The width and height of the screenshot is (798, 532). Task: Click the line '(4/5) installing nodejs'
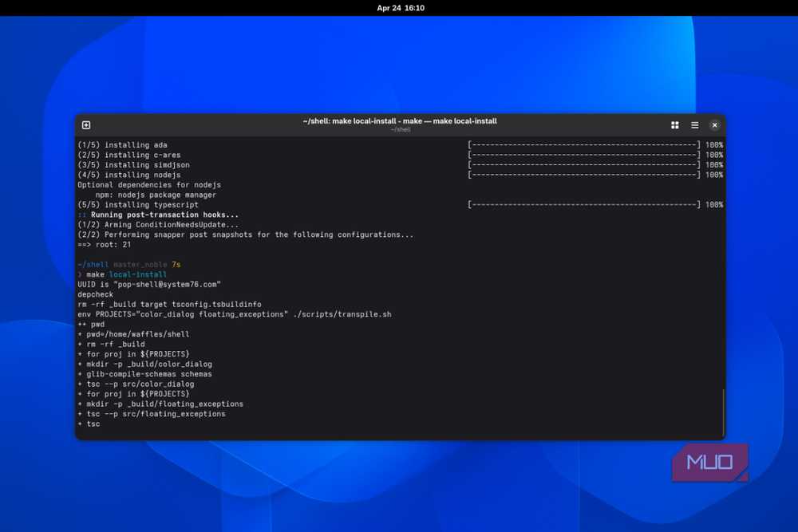click(x=128, y=175)
